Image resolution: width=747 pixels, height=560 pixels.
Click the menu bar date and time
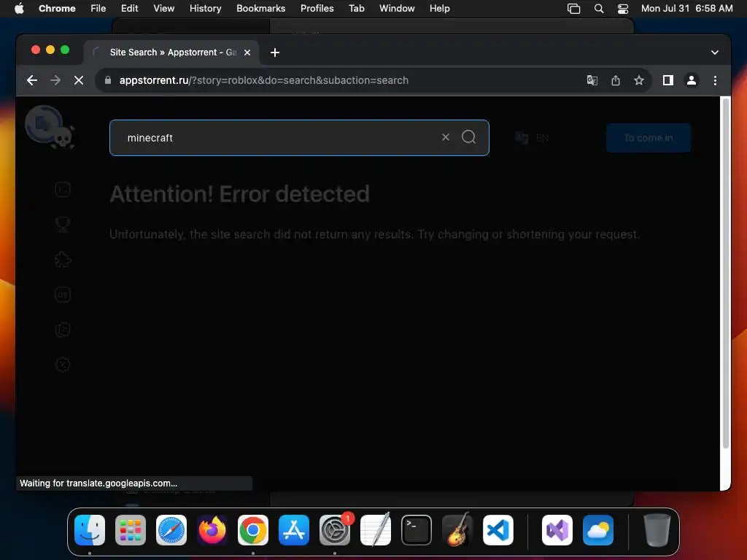click(x=686, y=8)
